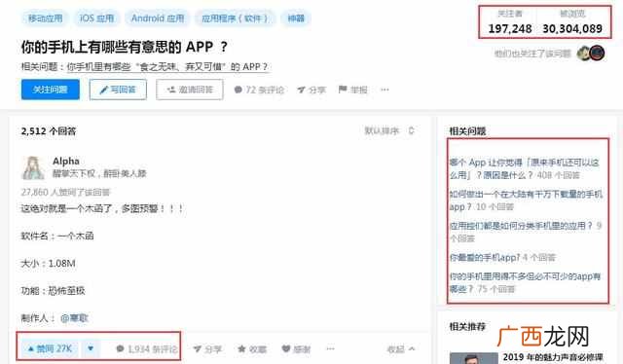Open the Android 应用 topic tag
This screenshot has height=364, width=623.
(x=158, y=18)
